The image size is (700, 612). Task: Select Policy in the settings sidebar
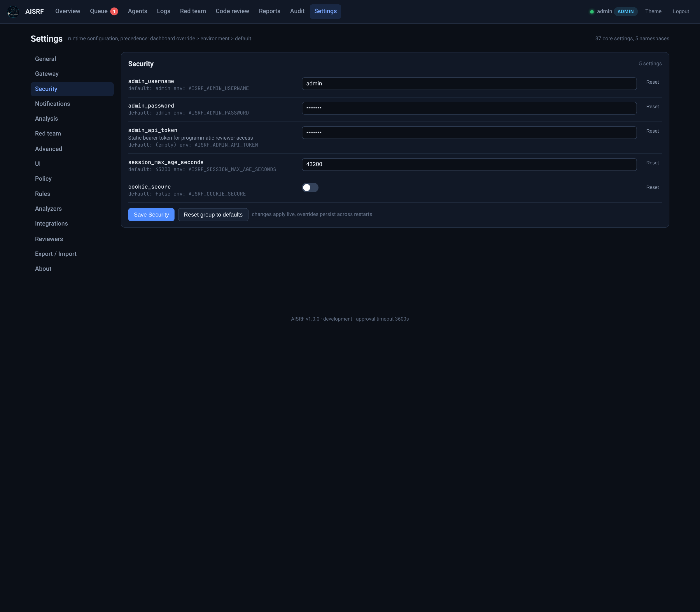point(72,179)
